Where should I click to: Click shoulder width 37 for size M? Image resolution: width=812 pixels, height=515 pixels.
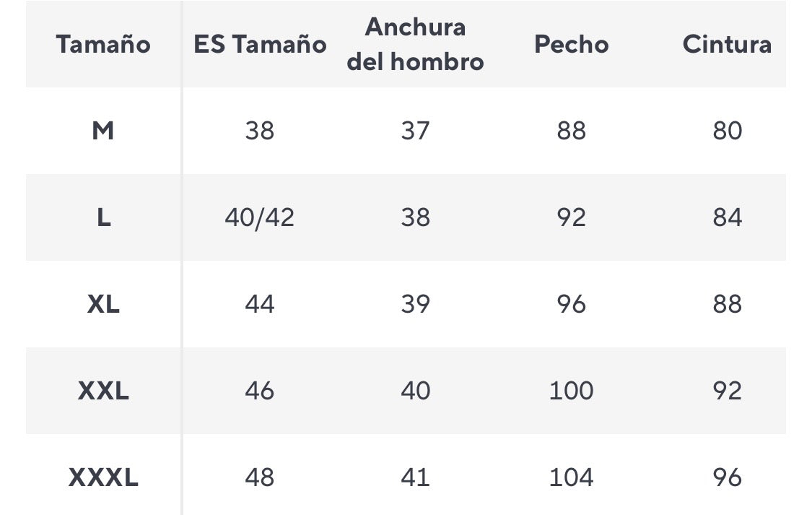tap(415, 131)
